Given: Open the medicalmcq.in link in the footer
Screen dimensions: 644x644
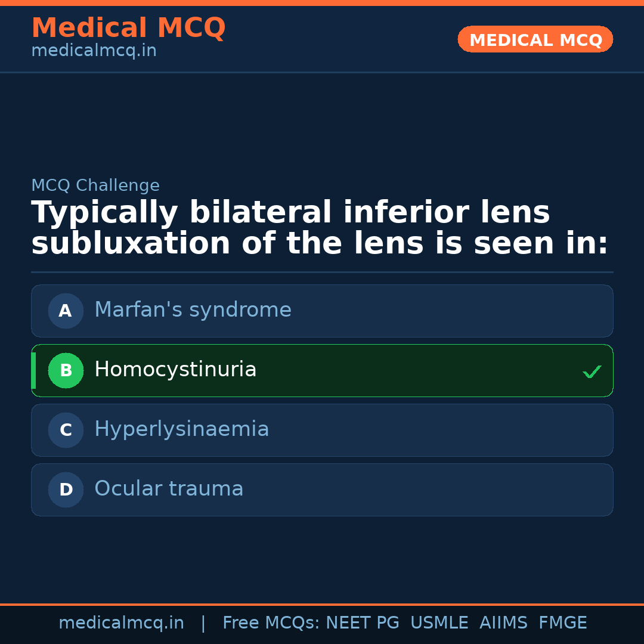Looking at the screenshot, I should [121, 623].
